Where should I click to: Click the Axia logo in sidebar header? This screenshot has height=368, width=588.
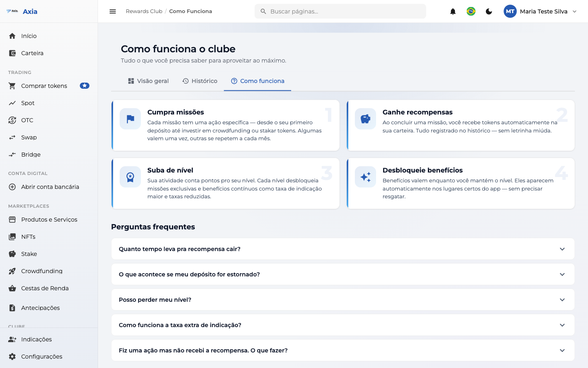coord(13,11)
